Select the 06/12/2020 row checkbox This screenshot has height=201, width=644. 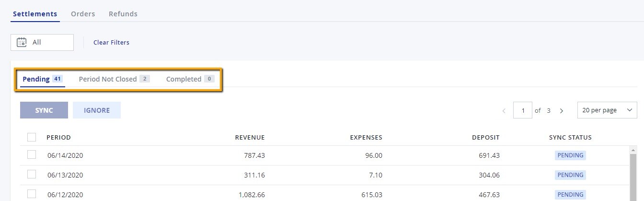point(32,194)
